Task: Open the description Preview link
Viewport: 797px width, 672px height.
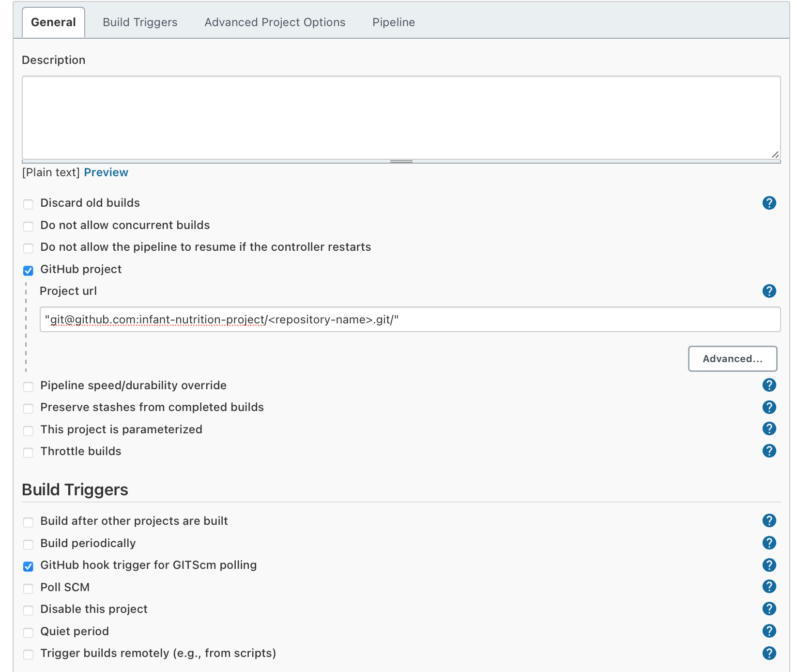Action: tap(106, 172)
